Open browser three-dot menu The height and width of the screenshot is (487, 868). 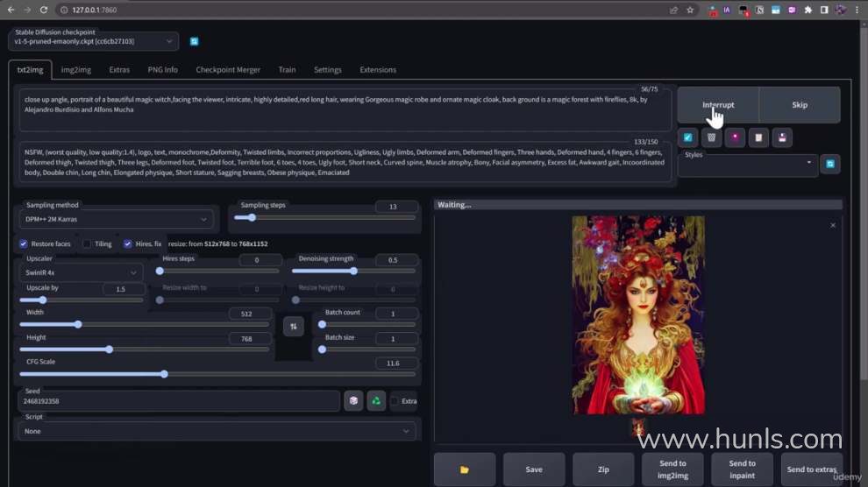coord(857,10)
